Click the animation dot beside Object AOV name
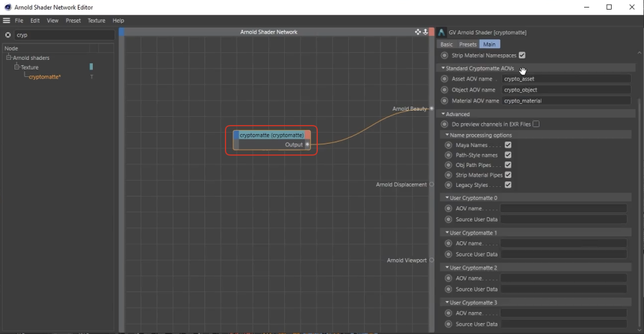 pyautogui.click(x=444, y=90)
